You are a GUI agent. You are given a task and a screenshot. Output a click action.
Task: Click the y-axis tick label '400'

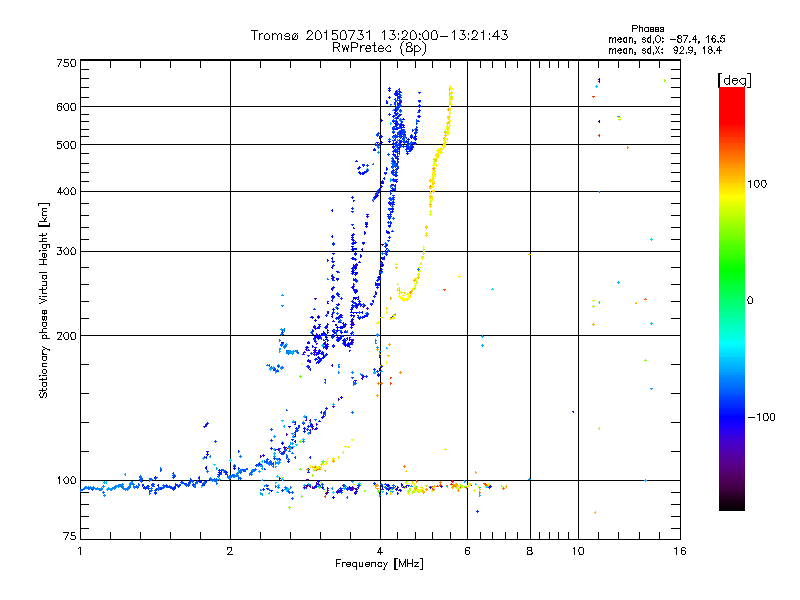66,191
